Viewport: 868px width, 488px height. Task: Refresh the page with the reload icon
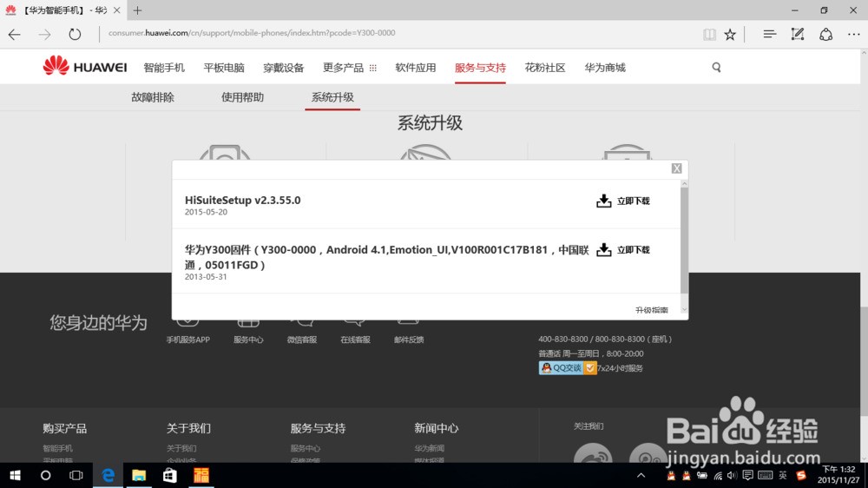tap(75, 35)
